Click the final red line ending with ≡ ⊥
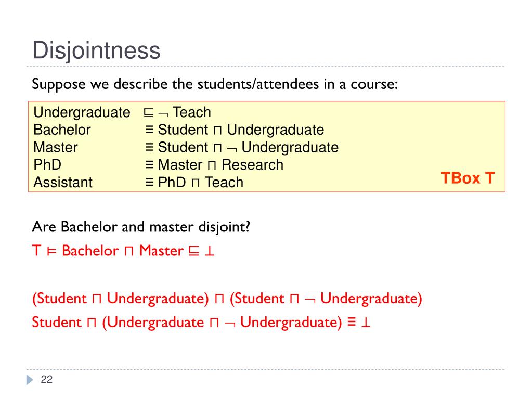 201,323
